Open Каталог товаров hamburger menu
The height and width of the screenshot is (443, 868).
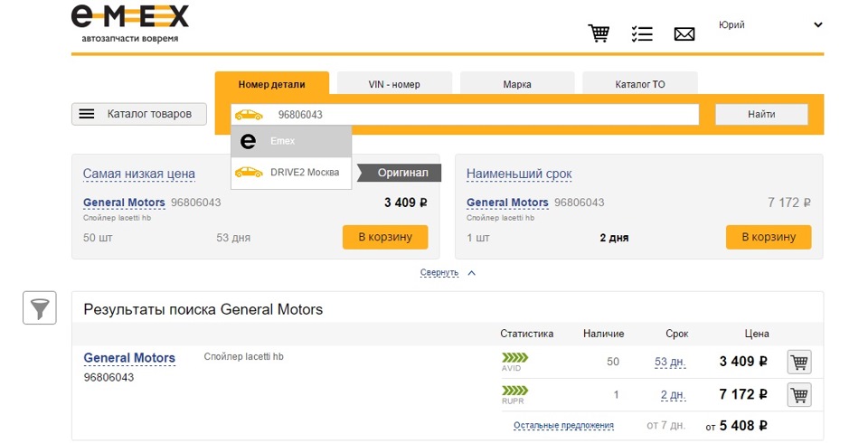click(139, 114)
